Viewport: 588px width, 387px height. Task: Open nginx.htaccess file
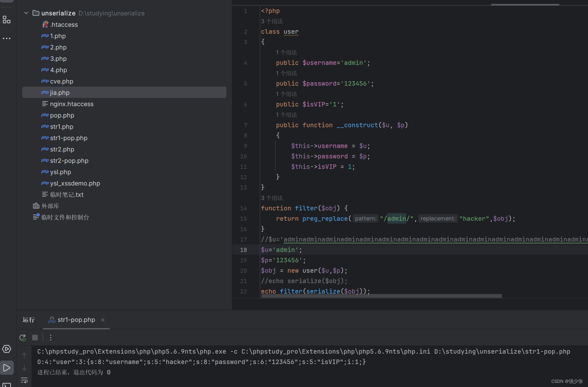coord(72,104)
